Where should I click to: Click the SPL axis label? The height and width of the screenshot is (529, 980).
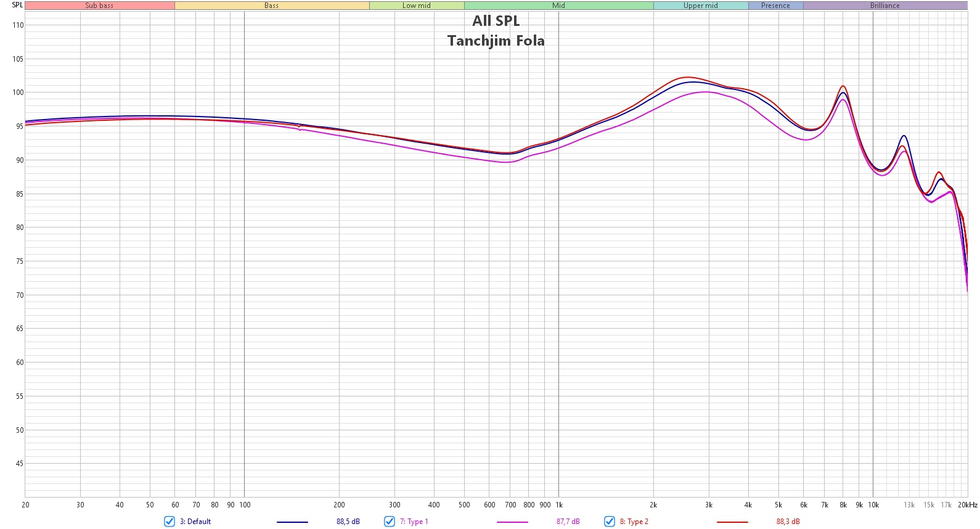click(17, 5)
